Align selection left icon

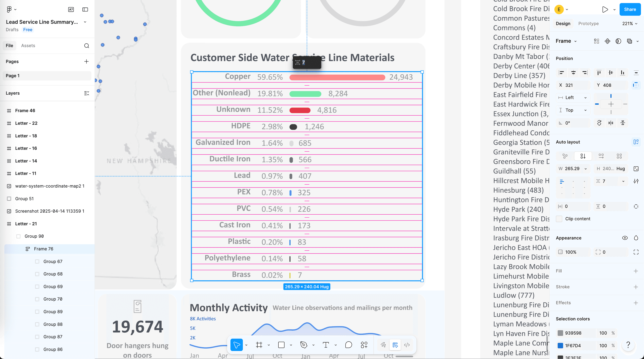point(562,73)
